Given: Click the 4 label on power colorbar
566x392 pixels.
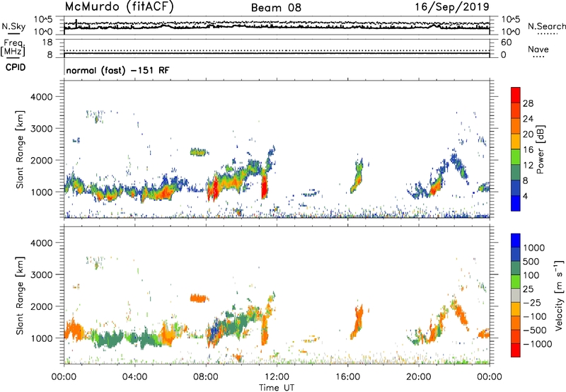Looking at the screenshot, I should [526, 197].
